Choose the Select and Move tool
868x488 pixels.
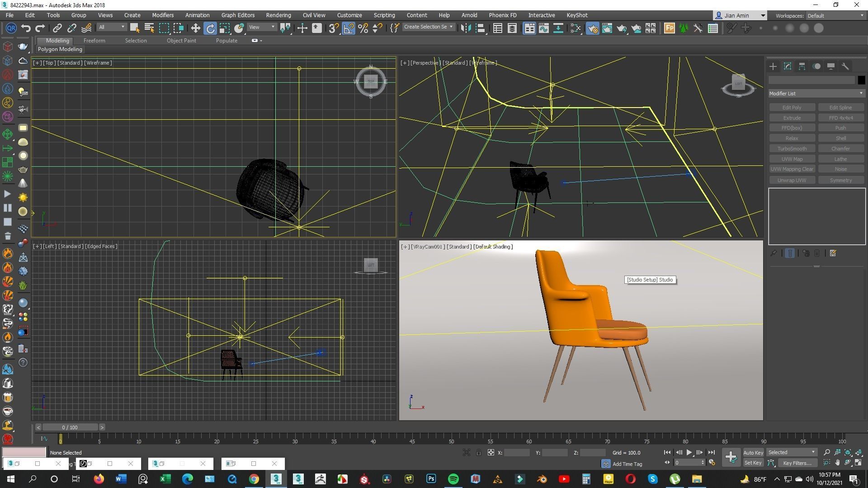click(x=195, y=28)
